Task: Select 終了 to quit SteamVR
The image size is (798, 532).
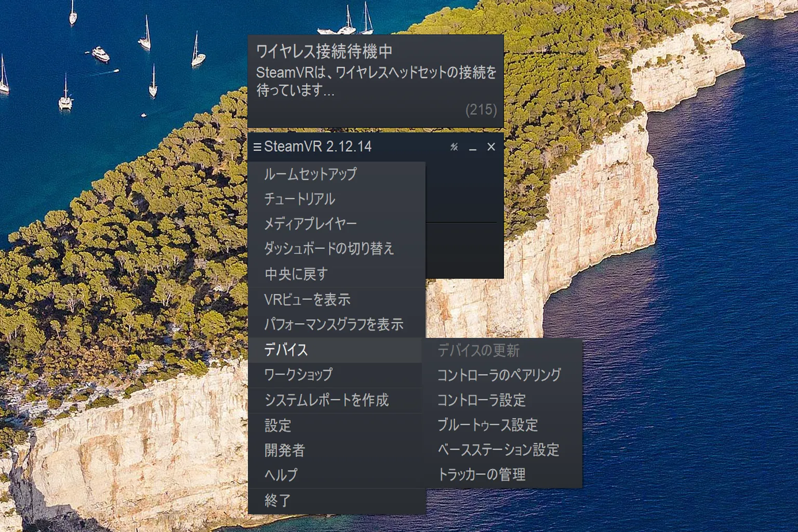Action: (x=337, y=501)
